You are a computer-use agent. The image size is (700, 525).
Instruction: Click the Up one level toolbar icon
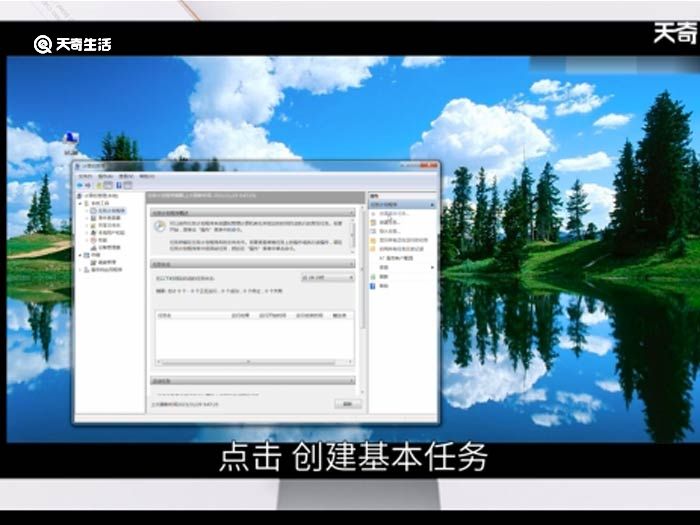[100, 185]
